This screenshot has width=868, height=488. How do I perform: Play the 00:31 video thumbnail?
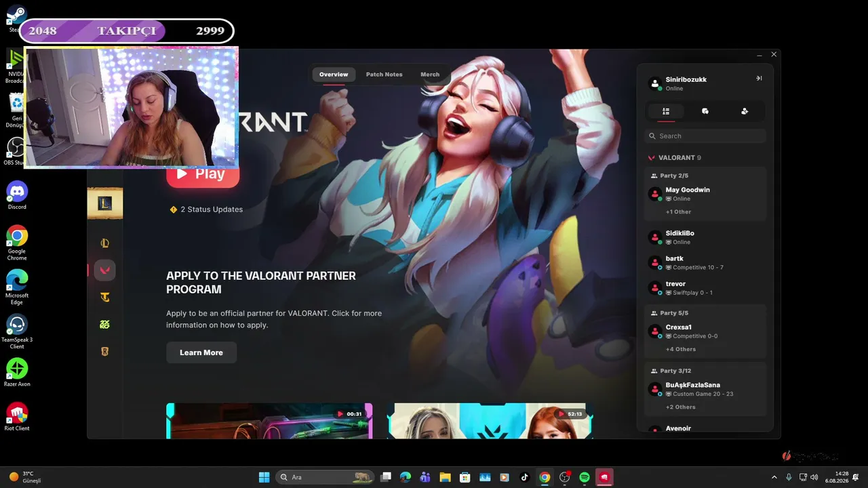point(269,421)
